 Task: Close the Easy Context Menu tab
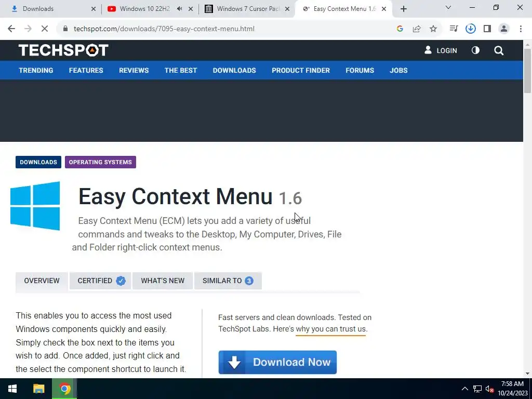click(384, 9)
